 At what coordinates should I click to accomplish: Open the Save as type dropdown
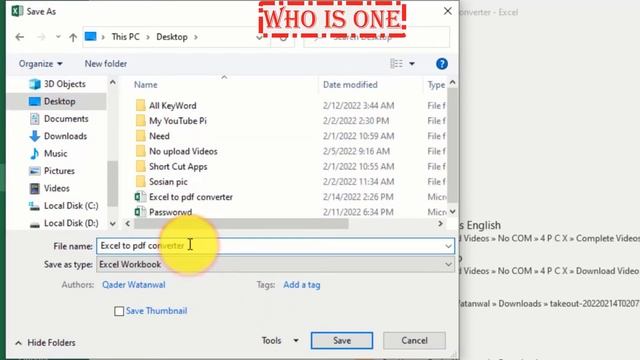pos(275,264)
